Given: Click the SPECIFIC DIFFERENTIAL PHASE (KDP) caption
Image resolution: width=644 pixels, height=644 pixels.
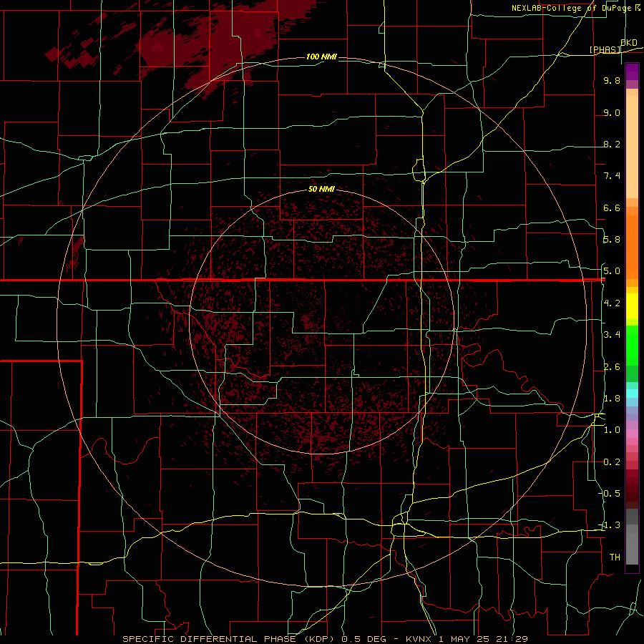Looking at the screenshot, I should pos(232,639).
